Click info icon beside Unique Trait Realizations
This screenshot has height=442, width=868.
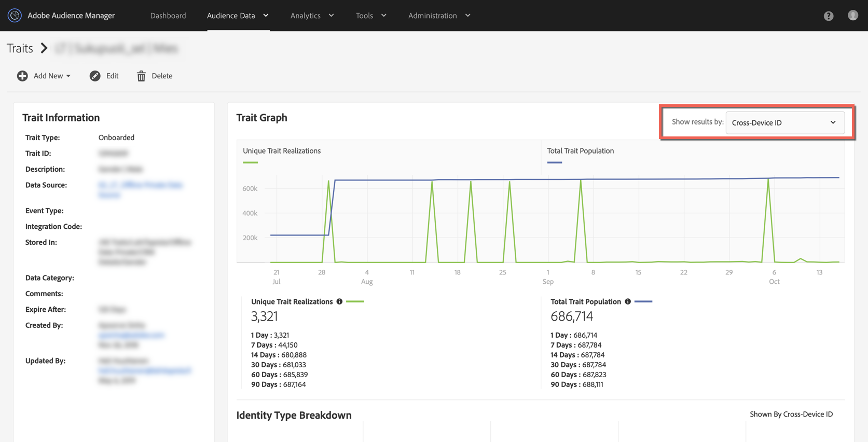point(339,301)
